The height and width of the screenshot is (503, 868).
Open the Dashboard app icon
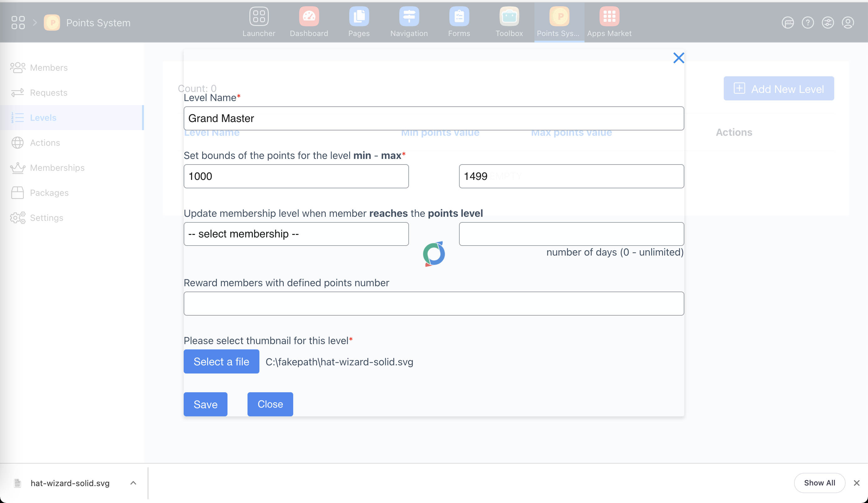[x=309, y=17]
